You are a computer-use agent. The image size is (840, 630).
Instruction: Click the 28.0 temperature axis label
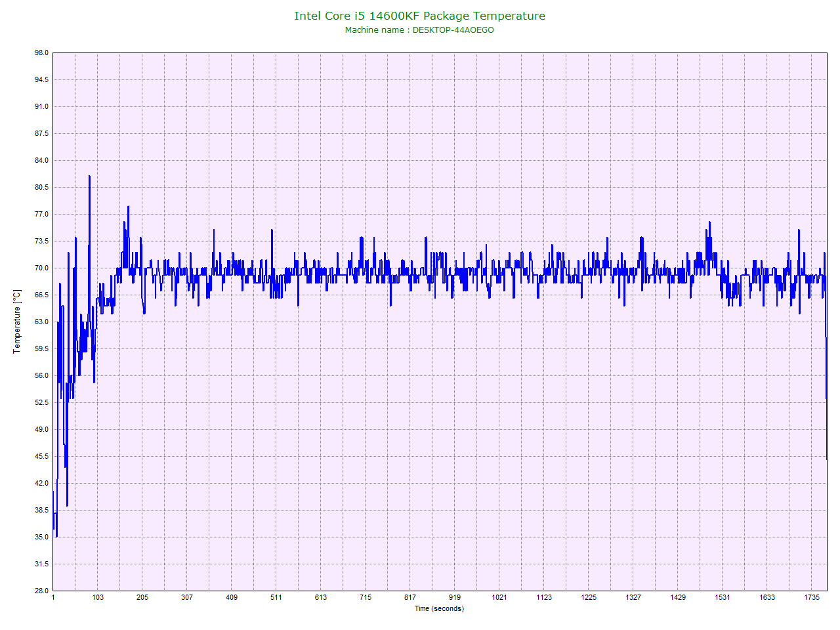(41, 591)
